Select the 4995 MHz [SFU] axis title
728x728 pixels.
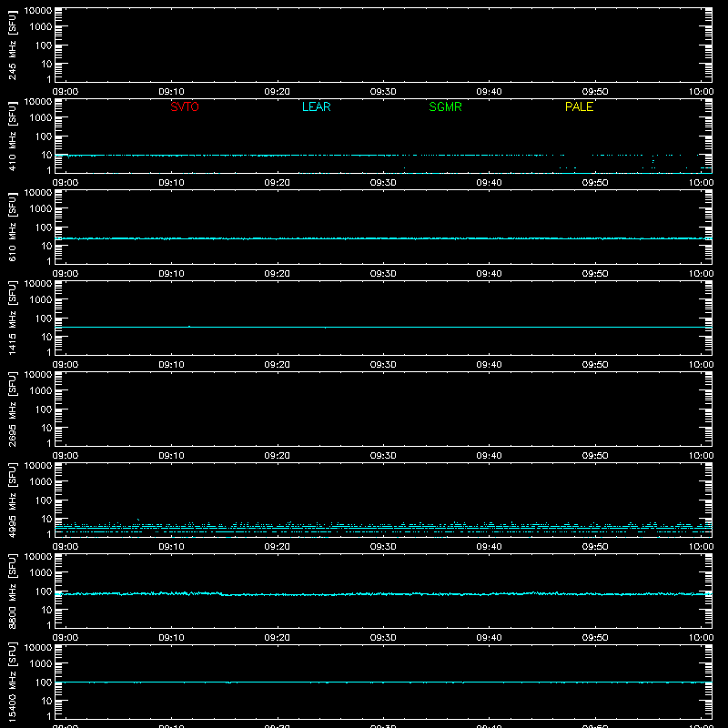pos(13,500)
